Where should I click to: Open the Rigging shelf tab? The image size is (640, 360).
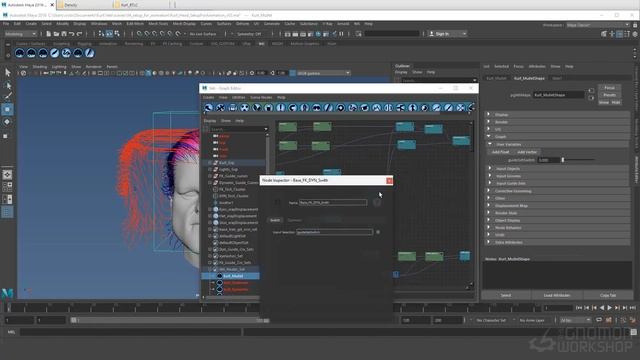click(x=84, y=44)
